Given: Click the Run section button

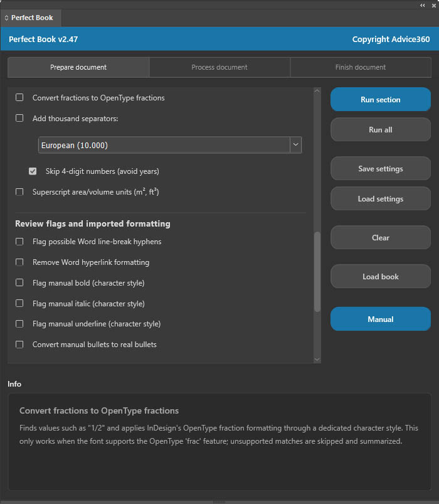Looking at the screenshot, I should 381,99.
